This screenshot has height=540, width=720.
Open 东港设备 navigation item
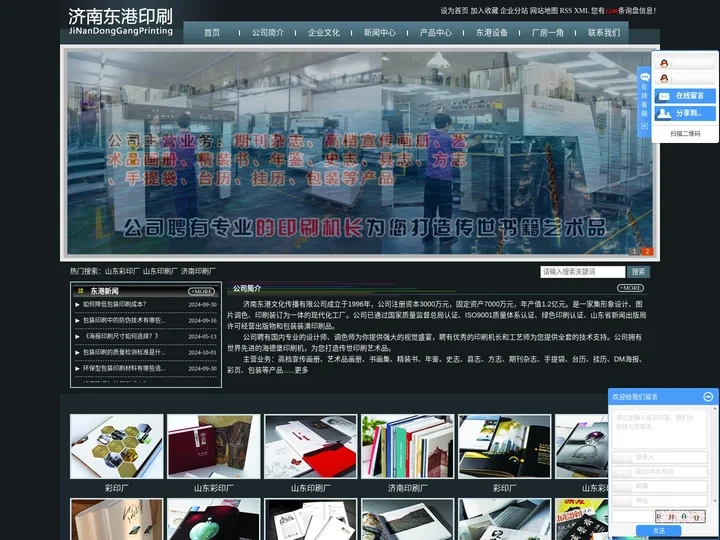(492, 33)
